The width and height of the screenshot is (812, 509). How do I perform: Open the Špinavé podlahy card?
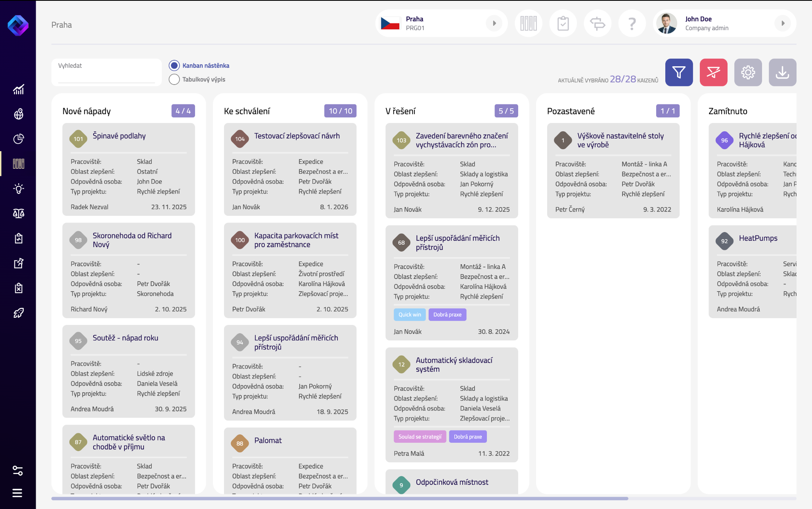click(x=119, y=136)
